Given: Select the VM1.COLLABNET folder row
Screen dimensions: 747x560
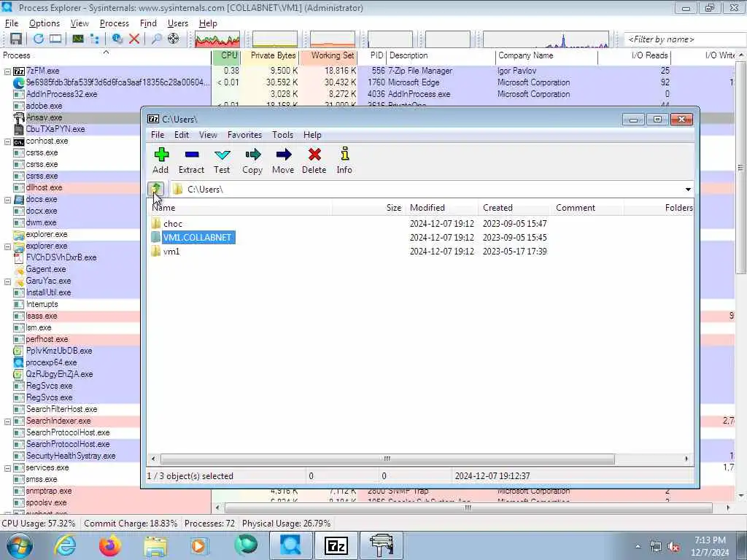Looking at the screenshot, I should click(x=419, y=238).
